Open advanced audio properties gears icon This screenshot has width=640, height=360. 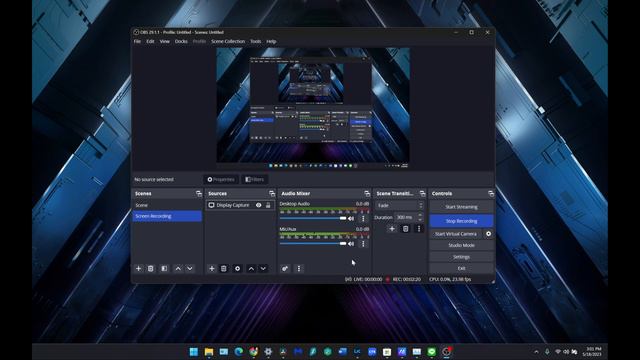click(x=285, y=269)
